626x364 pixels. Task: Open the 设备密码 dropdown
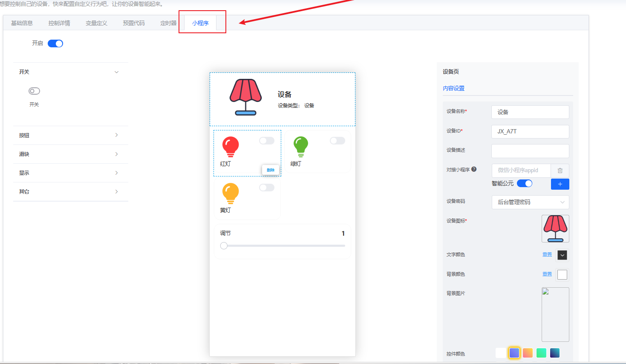pos(530,202)
